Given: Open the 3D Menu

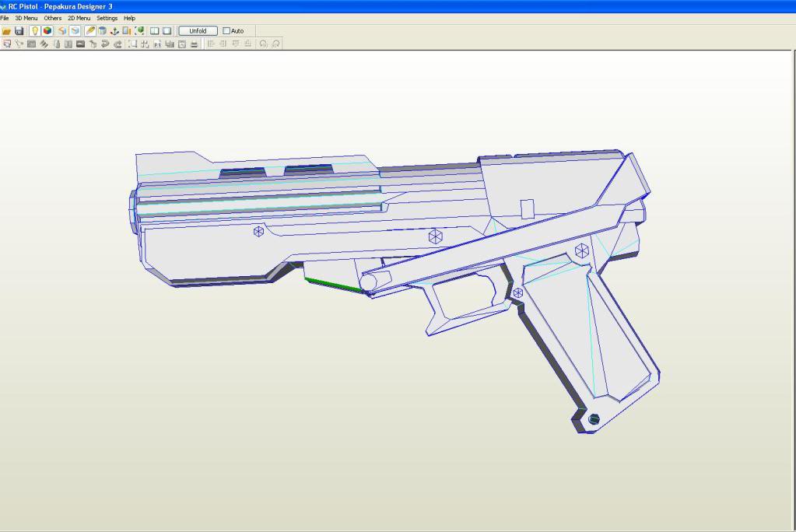Looking at the screenshot, I should 26,18.
